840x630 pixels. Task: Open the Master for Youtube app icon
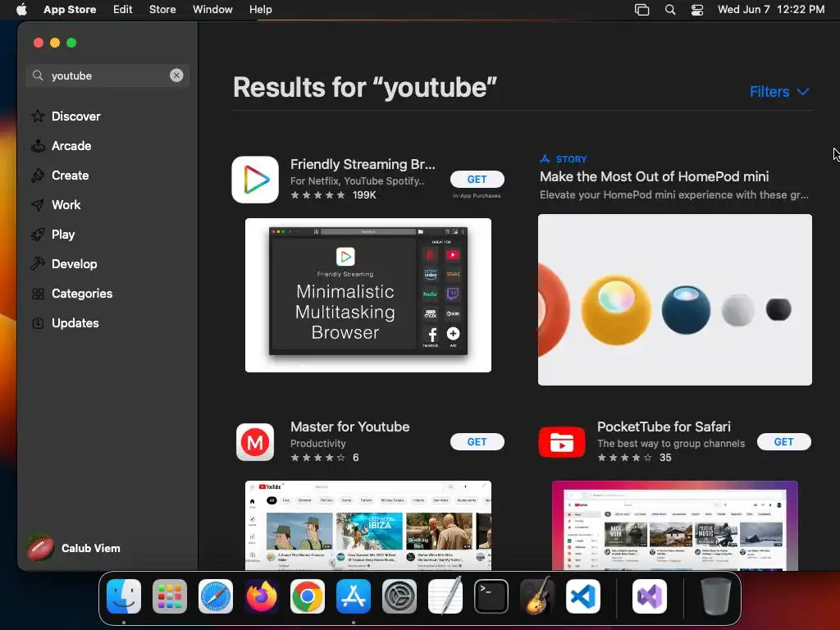[x=255, y=442]
